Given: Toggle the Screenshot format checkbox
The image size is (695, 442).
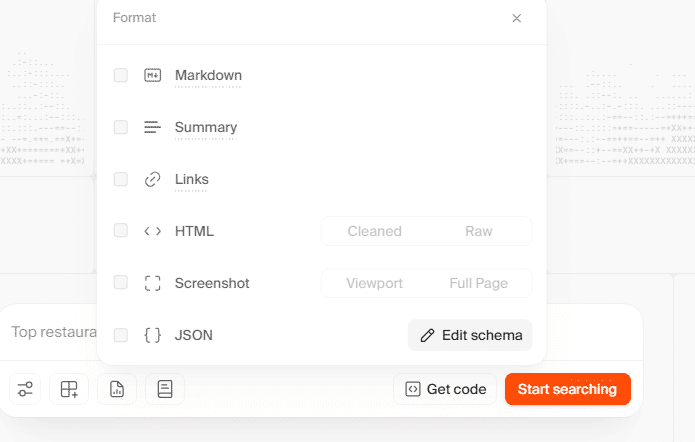Looking at the screenshot, I should click(x=121, y=283).
